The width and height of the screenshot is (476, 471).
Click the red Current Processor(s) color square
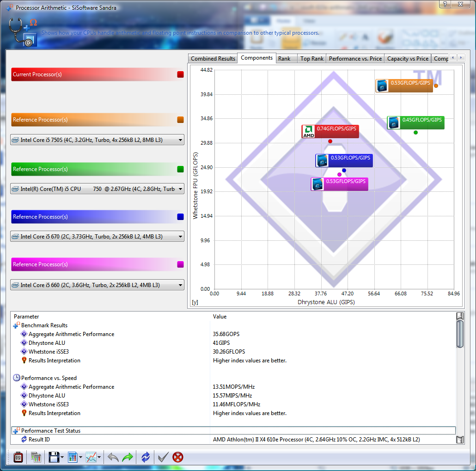pos(180,74)
